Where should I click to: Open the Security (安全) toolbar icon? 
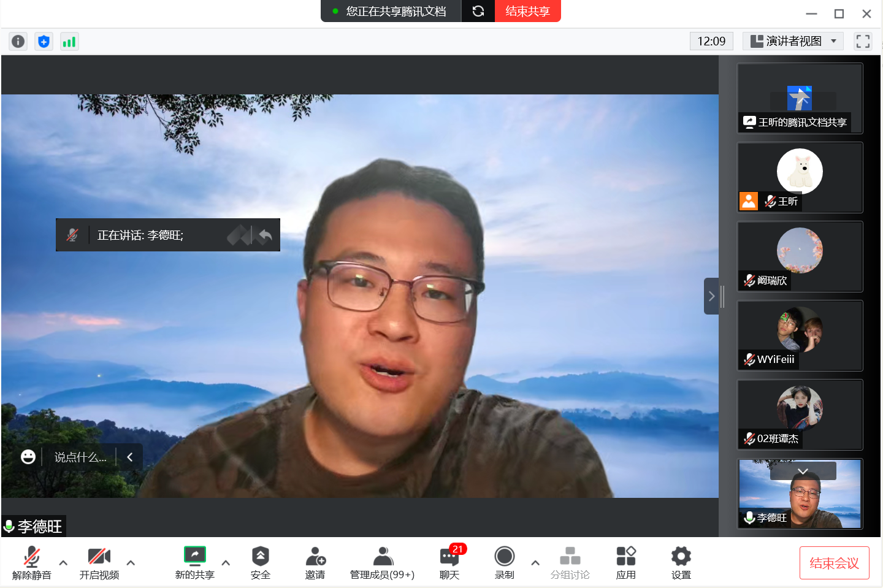(260, 563)
